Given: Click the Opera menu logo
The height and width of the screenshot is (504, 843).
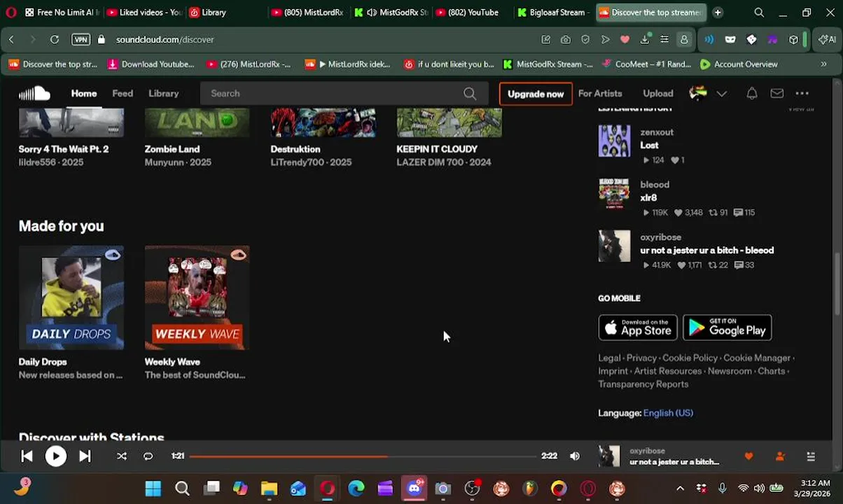Looking at the screenshot, I should pos(11,13).
